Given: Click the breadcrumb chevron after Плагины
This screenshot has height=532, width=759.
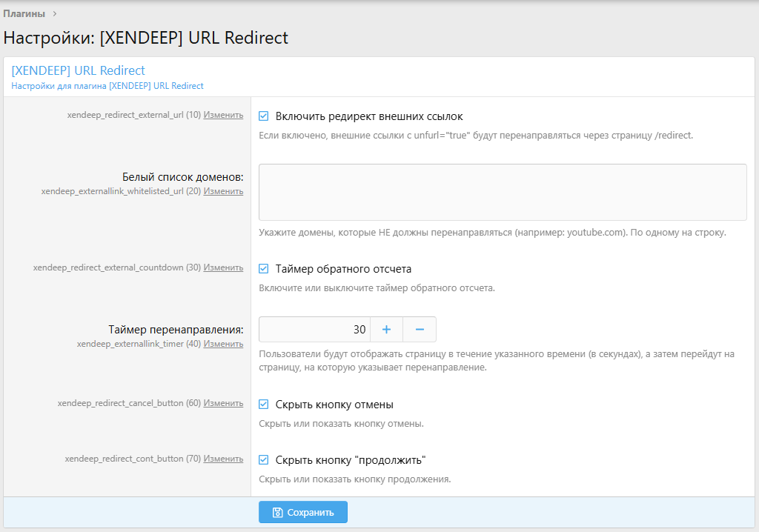Looking at the screenshot, I should coord(55,13).
